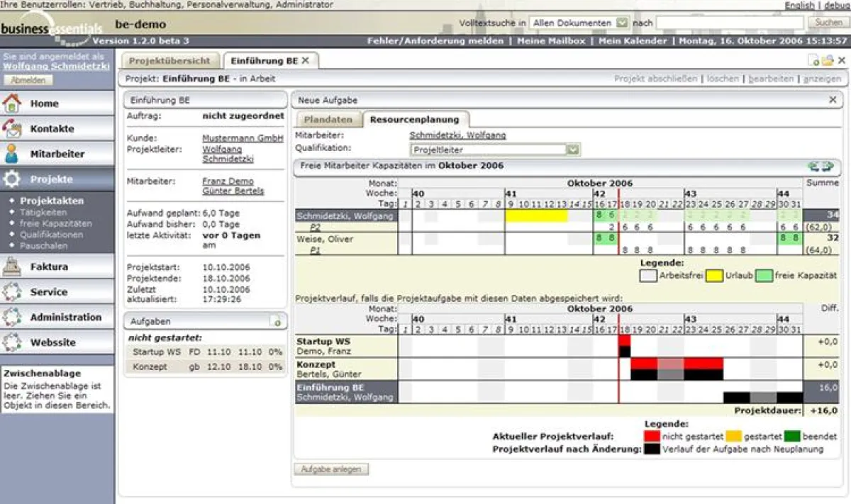Open Kontakte using the phone-mail icon

(x=12, y=129)
